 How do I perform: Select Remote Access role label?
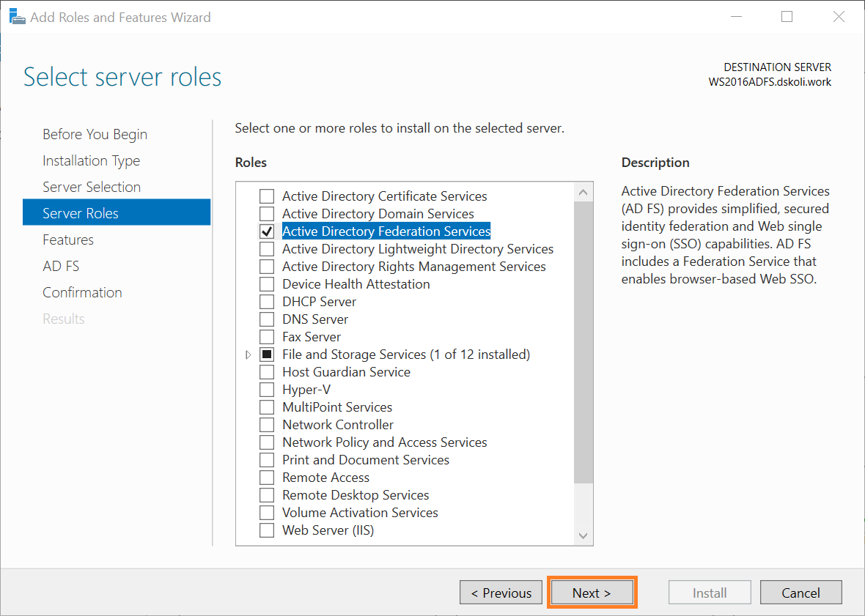326,478
